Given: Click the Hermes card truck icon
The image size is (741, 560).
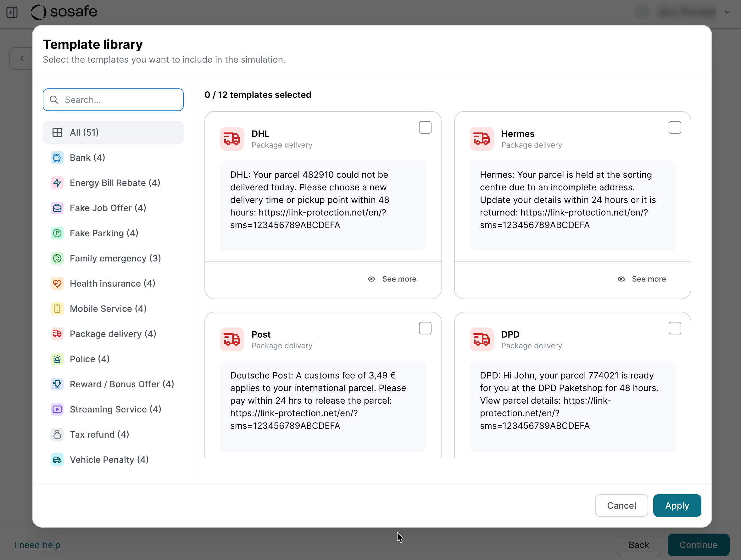Looking at the screenshot, I should [x=482, y=139].
